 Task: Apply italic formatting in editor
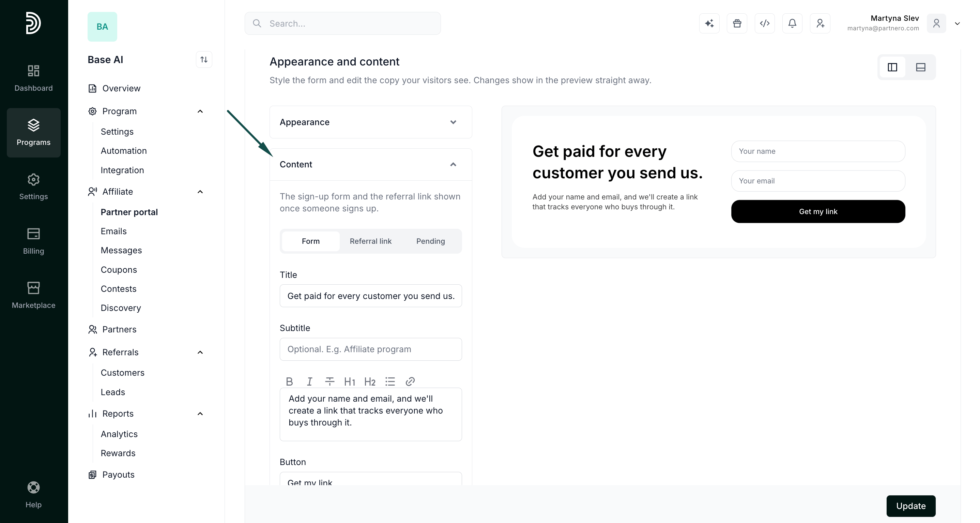[x=310, y=382]
